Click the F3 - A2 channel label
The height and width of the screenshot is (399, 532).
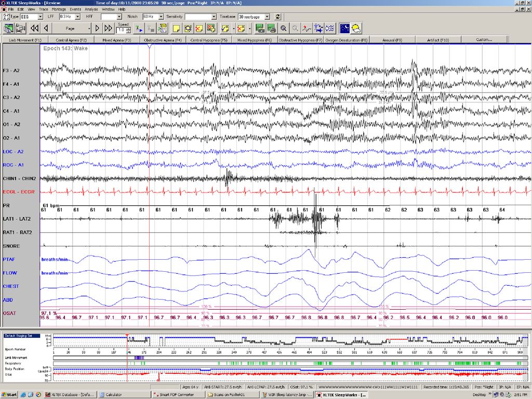click(11, 71)
